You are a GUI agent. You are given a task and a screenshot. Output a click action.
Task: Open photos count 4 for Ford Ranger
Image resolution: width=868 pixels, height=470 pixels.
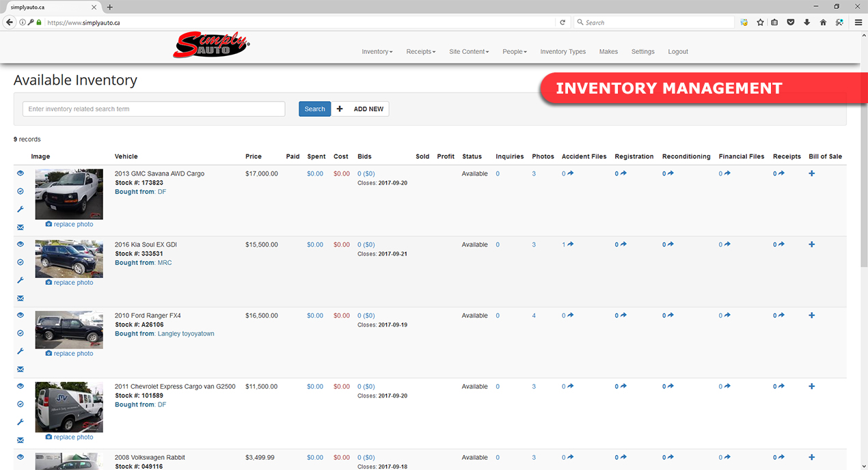click(534, 316)
